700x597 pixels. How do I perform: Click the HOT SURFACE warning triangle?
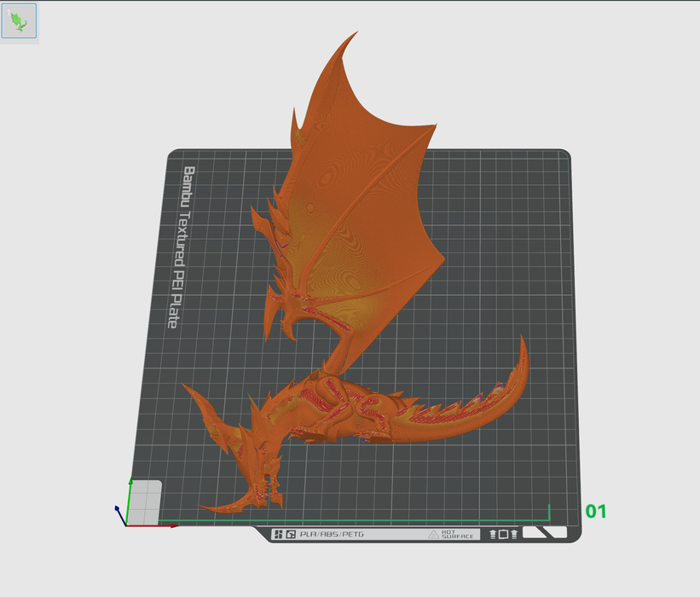point(432,535)
